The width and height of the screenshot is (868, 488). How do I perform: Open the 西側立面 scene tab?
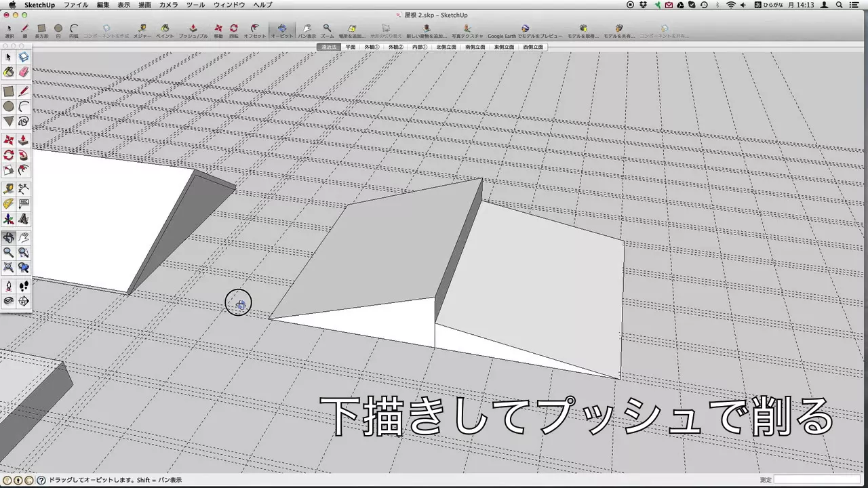533,47
